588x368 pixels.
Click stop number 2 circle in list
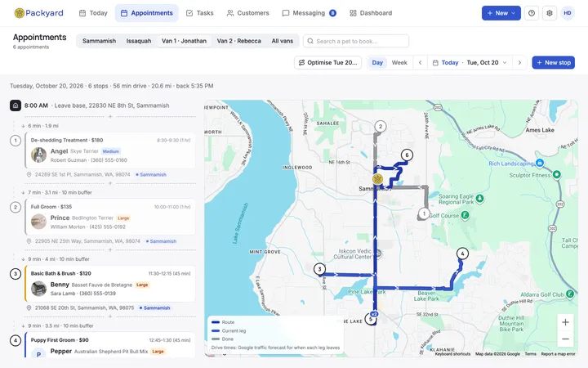[x=16, y=207]
